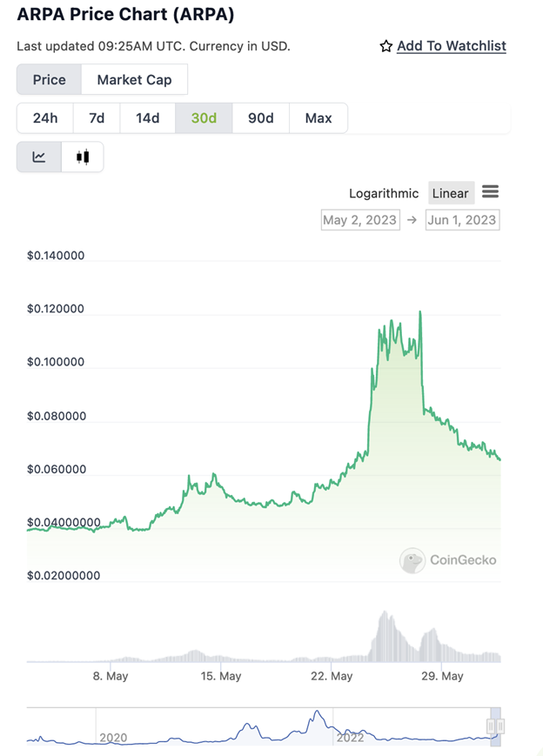Click the star icon beside Add To Watchlist
The height and width of the screenshot is (756, 543).
385,46
